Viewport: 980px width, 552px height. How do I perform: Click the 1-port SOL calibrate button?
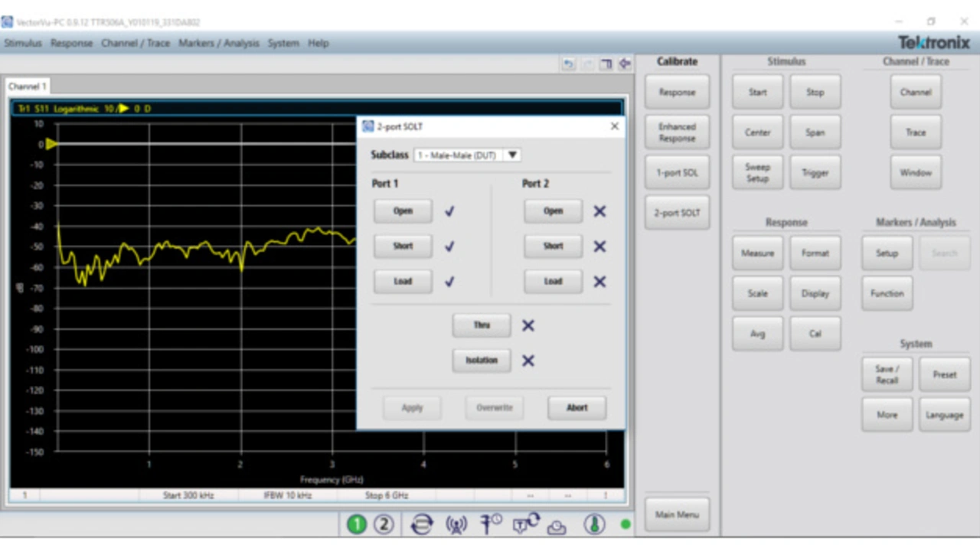pyautogui.click(x=677, y=173)
